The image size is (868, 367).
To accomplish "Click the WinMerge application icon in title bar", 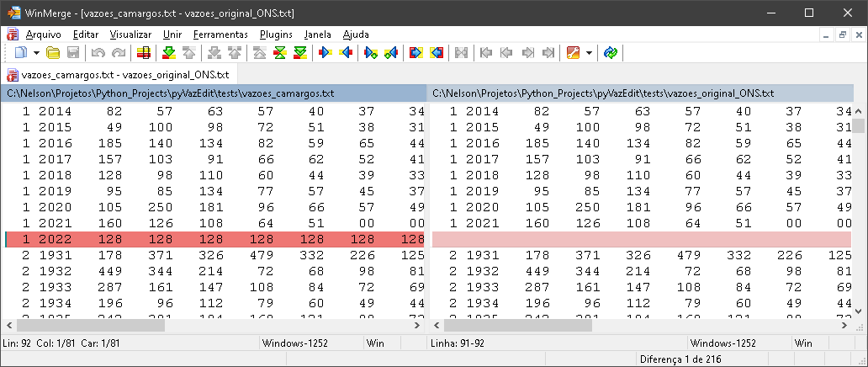I will pos(13,12).
